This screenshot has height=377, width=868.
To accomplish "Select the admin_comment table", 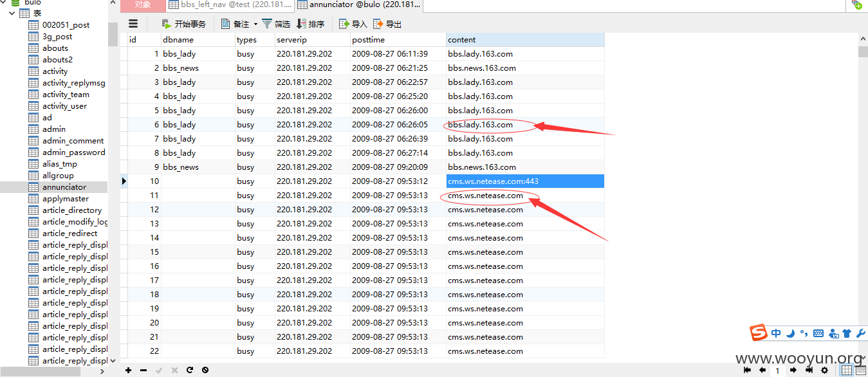I will click(x=73, y=140).
